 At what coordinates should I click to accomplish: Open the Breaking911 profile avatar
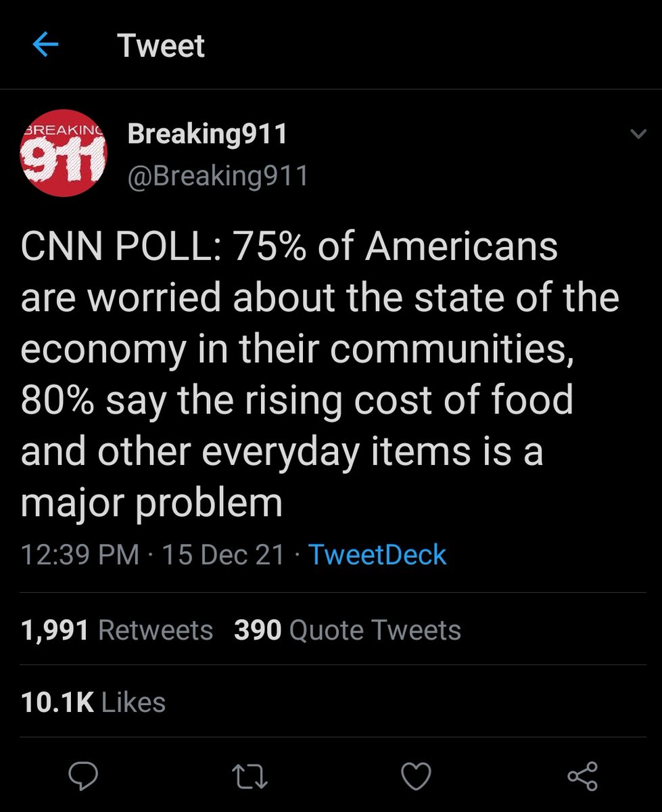[x=63, y=153]
